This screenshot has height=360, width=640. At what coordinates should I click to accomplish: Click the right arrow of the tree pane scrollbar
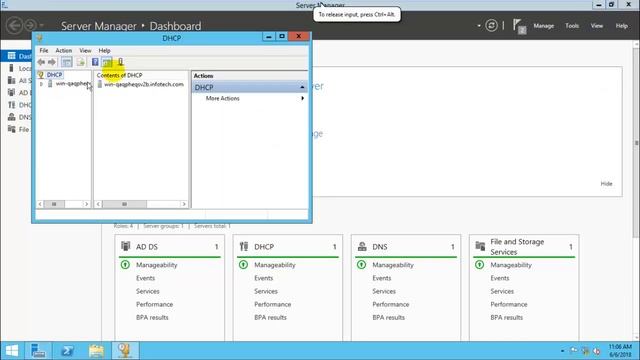pos(87,204)
